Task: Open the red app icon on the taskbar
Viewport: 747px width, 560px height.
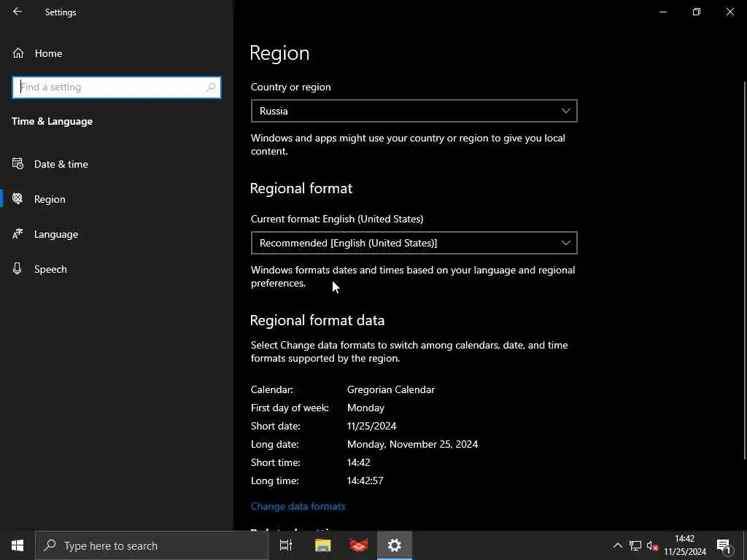Action: (x=359, y=545)
